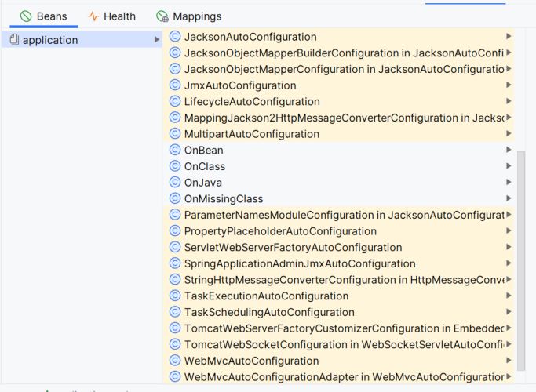The width and height of the screenshot is (536, 392).
Task: Click class icon beside JacksonObjectMapperBuilderConfiguration
Action: [x=175, y=53]
